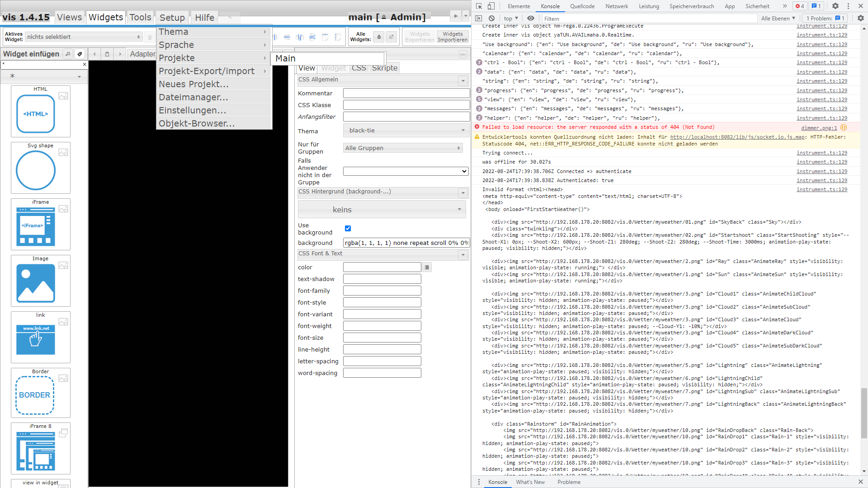Create live expression eye icon
The image size is (868, 488).
click(531, 19)
